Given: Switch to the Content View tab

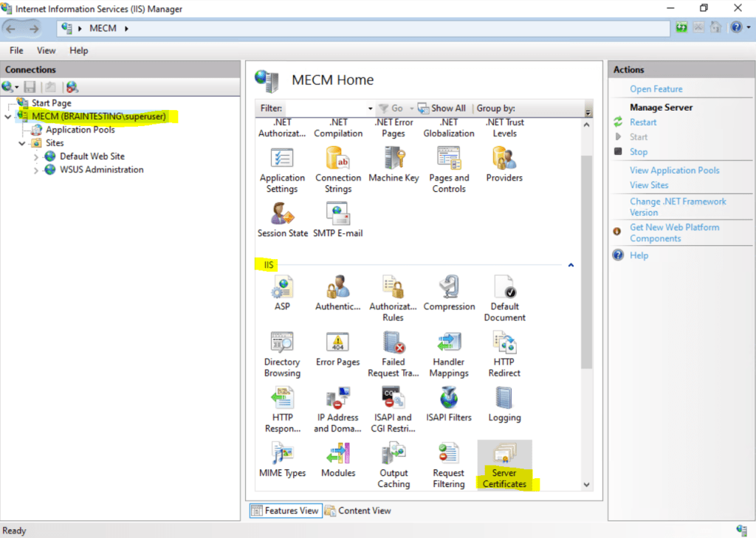Looking at the screenshot, I should (x=358, y=511).
